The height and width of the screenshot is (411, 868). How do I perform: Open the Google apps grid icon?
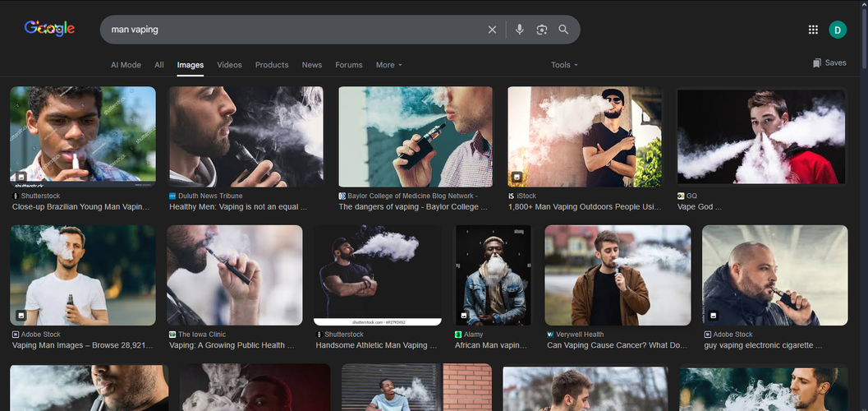813,30
